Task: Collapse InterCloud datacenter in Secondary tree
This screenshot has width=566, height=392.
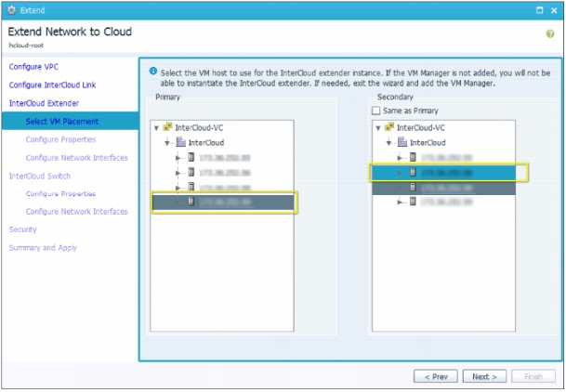Action: [x=389, y=143]
